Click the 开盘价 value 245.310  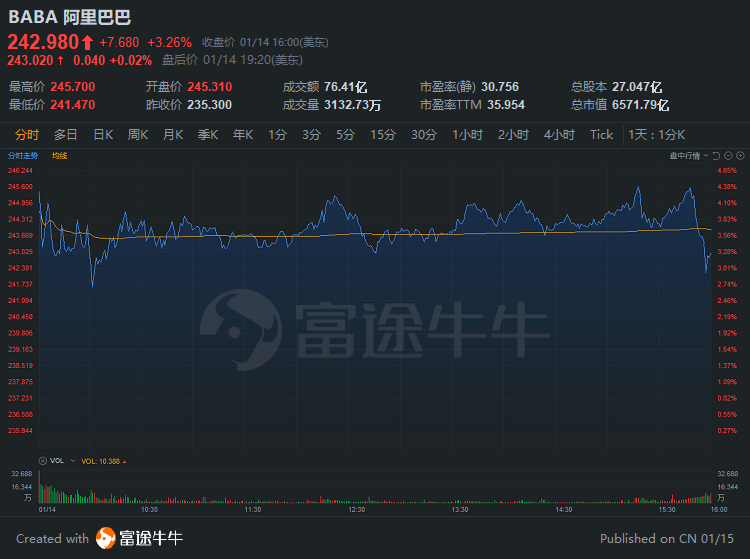210,87
